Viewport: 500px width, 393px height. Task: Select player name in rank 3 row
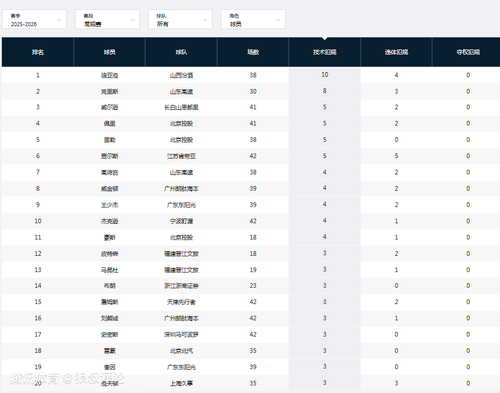[x=110, y=107]
